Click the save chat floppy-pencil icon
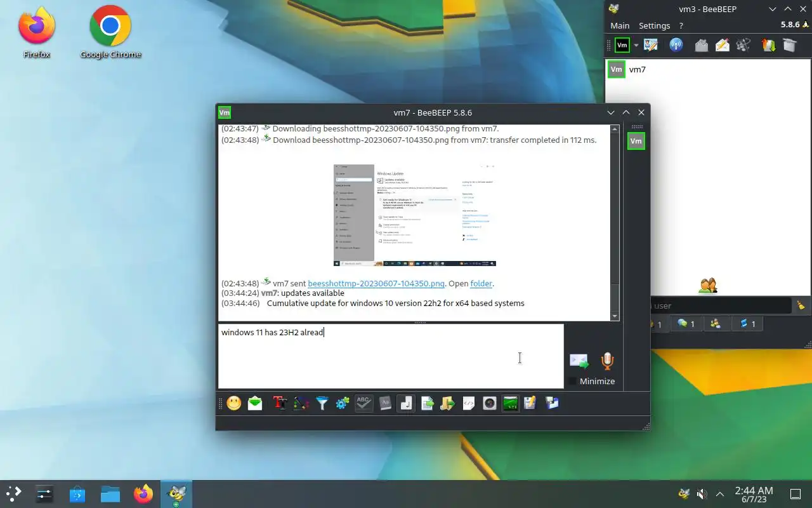Viewport: 812px width, 508px height. [x=530, y=403]
